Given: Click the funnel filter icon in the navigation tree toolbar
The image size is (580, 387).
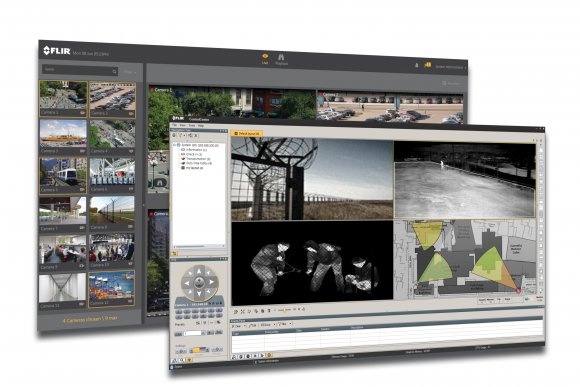Looking at the screenshot, I should 181,136.
